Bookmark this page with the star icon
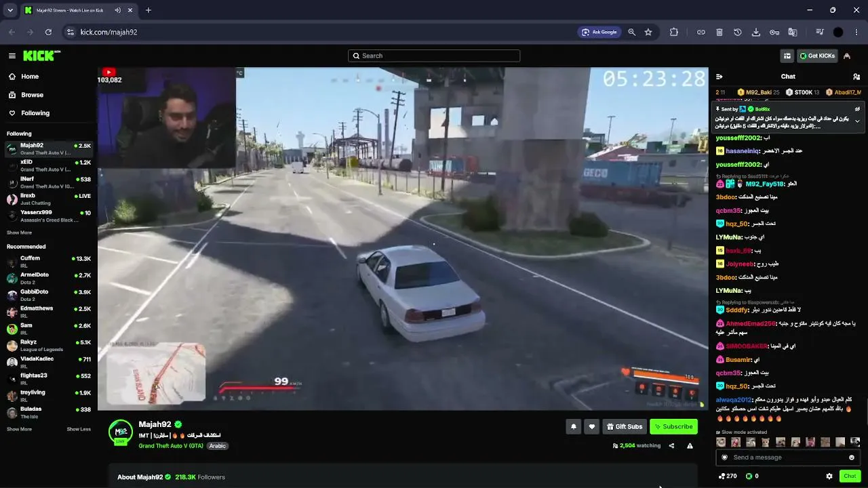The image size is (868, 488). (648, 32)
